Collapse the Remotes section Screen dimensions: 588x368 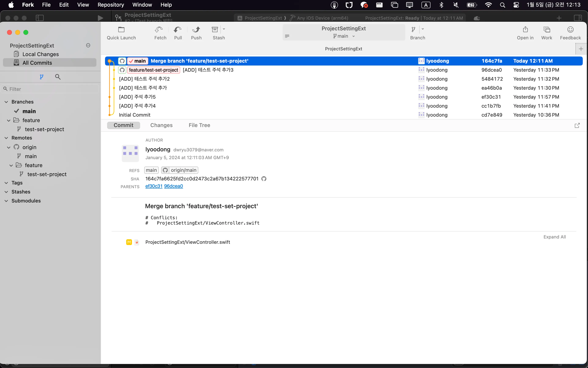[6, 138]
